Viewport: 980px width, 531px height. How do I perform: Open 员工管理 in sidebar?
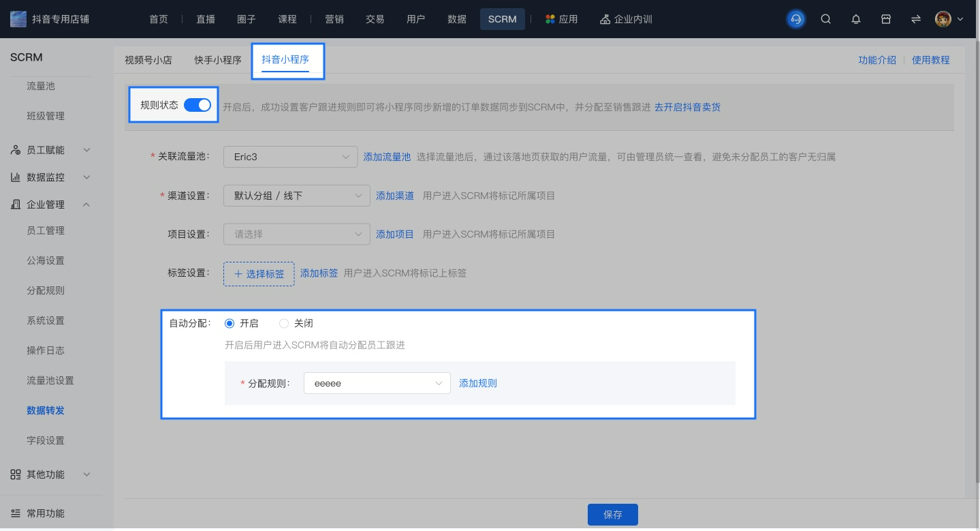click(46, 230)
